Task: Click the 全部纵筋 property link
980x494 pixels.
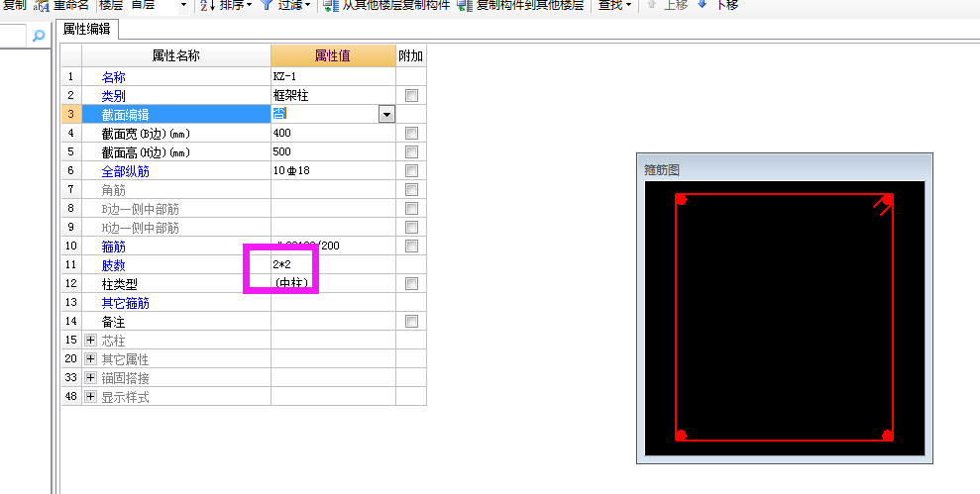Action: click(126, 171)
